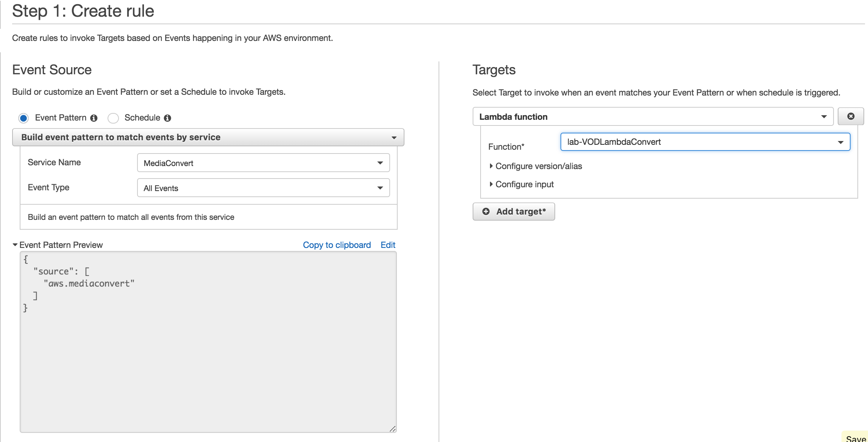Click the Edit event pattern link
The width and height of the screenshot is (868, 442).
point(388,245)
